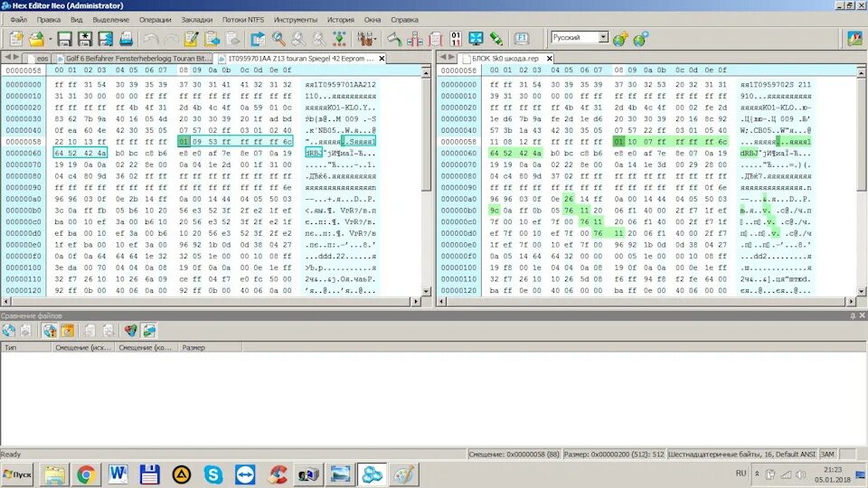Toggle the compare settings icon in compare panel
The width and height of the screenshot is (868, 488).
click(50, 331)
